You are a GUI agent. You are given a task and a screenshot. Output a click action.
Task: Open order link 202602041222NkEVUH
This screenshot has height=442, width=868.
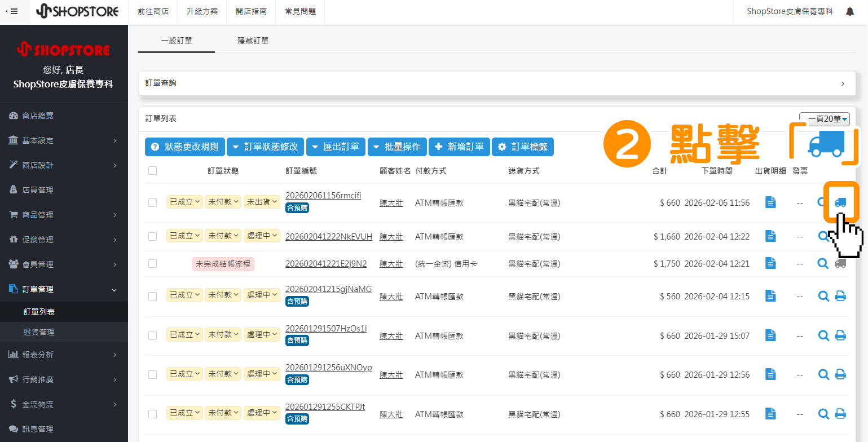[329, 236]
